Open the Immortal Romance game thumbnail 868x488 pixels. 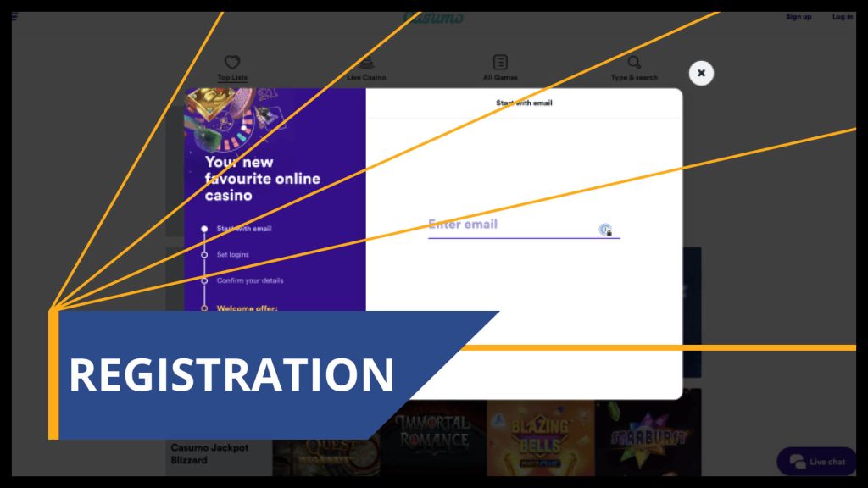click(x=433, y=438)
